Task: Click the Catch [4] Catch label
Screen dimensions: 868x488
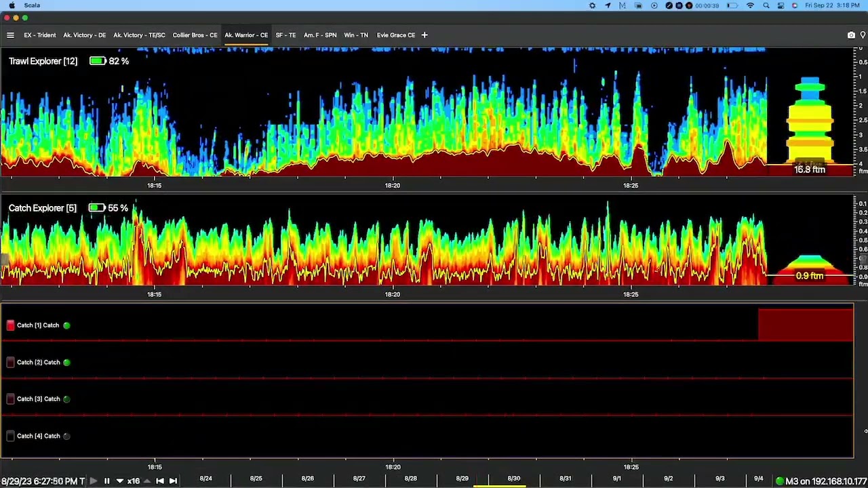Action: point(38,436)
